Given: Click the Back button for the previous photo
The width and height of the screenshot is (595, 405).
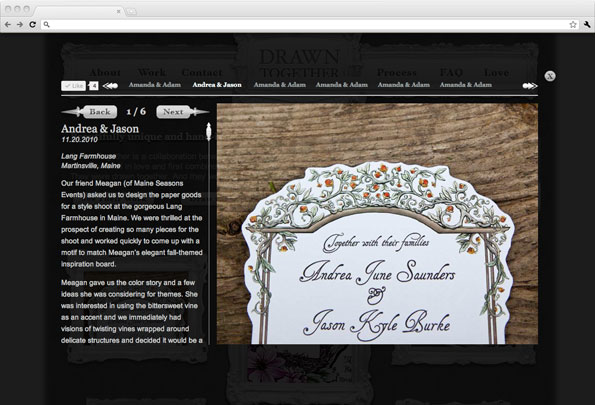Looking at the screenshot, I should [90, 112].
